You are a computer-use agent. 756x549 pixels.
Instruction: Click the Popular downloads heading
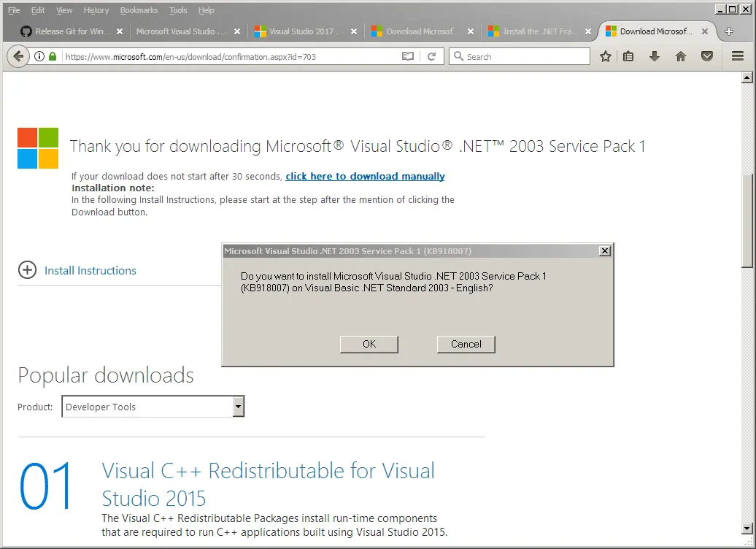pos(106,375)
